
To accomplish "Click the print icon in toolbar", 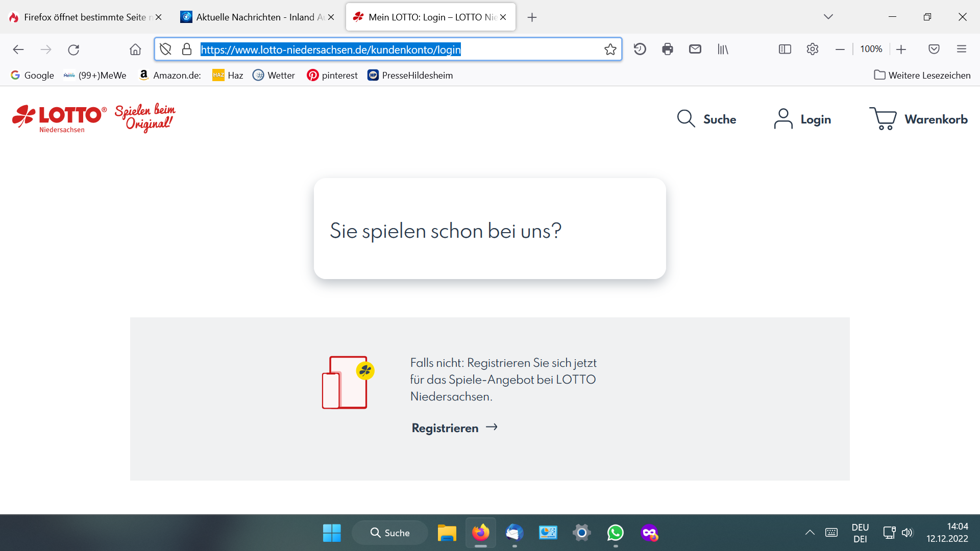I will pos(667,49).
